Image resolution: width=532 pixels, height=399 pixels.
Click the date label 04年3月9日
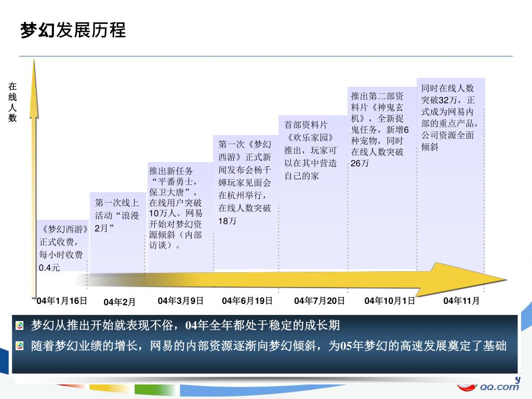pos(180,301)
